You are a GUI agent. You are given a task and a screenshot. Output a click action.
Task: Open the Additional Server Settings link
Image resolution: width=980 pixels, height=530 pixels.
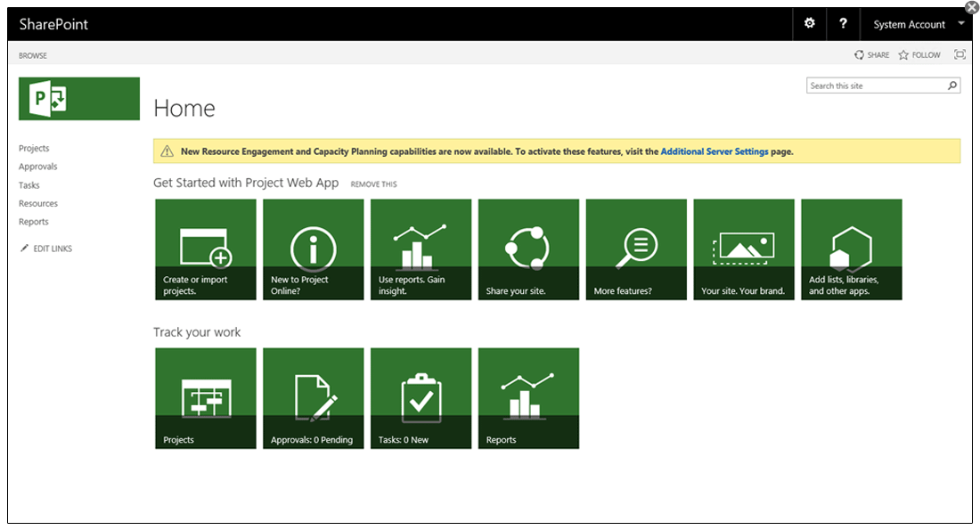715,151
